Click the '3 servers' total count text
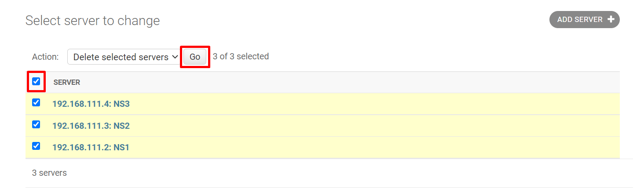 click(49, 173)
